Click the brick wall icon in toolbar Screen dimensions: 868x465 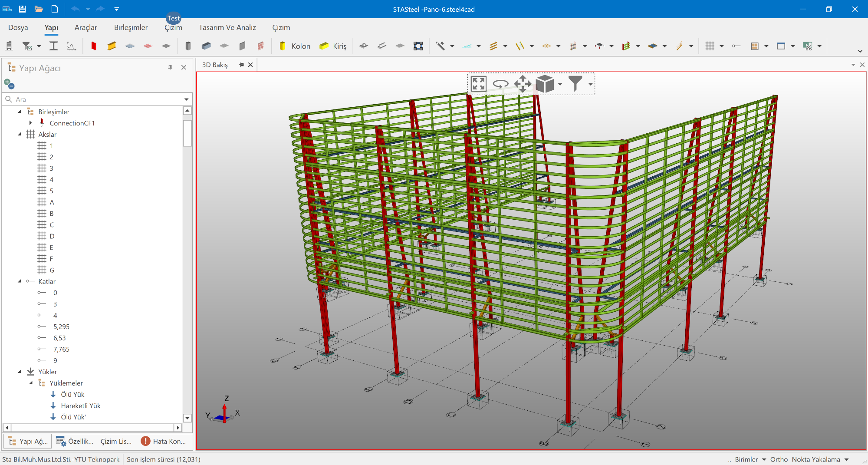point(260,46)
